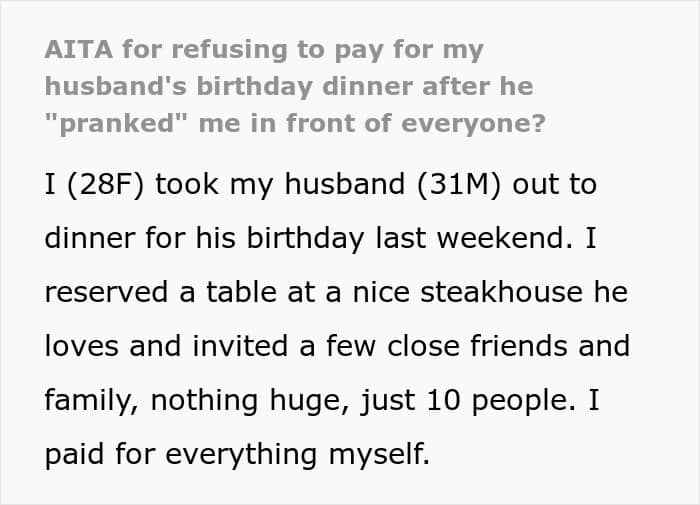The width and height of the screenshot is (700, 505).
Task: Open the AITA post title
Action: point(295,87)
